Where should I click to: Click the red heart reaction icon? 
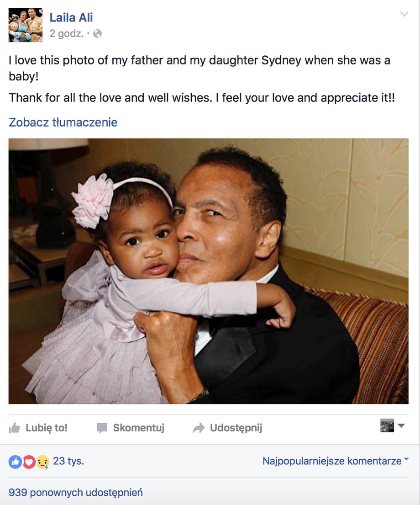pyautogui.click(x=29, y=462)
